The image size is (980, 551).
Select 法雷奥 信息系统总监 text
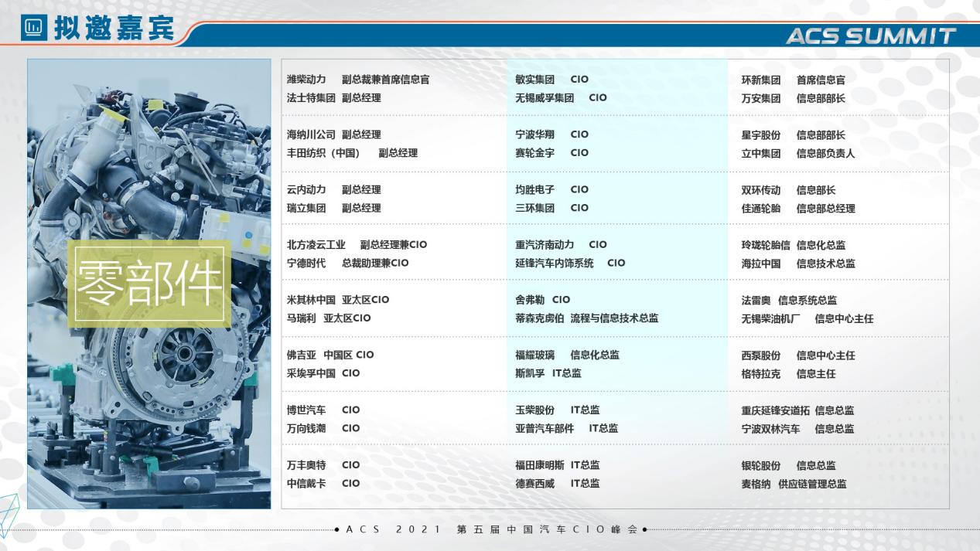click(x=789, y=301)
